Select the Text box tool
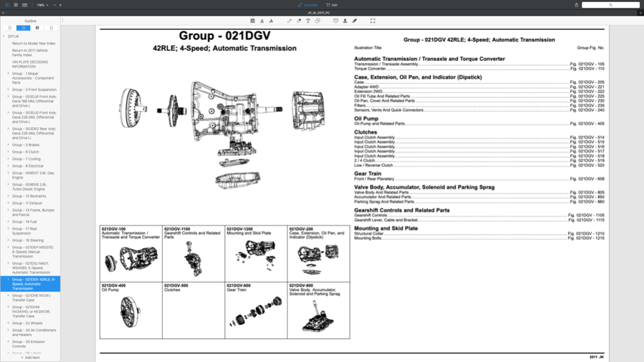 pos(308,21)
